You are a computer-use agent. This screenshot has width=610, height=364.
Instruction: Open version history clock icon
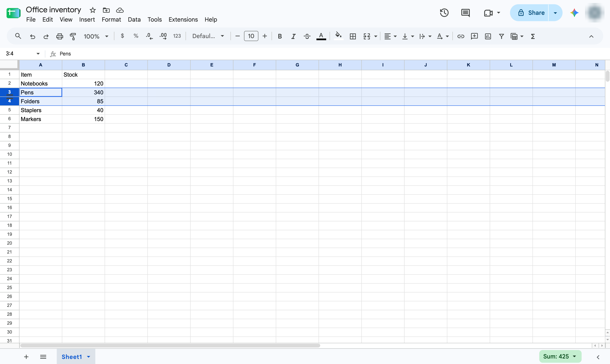[444, 13]
